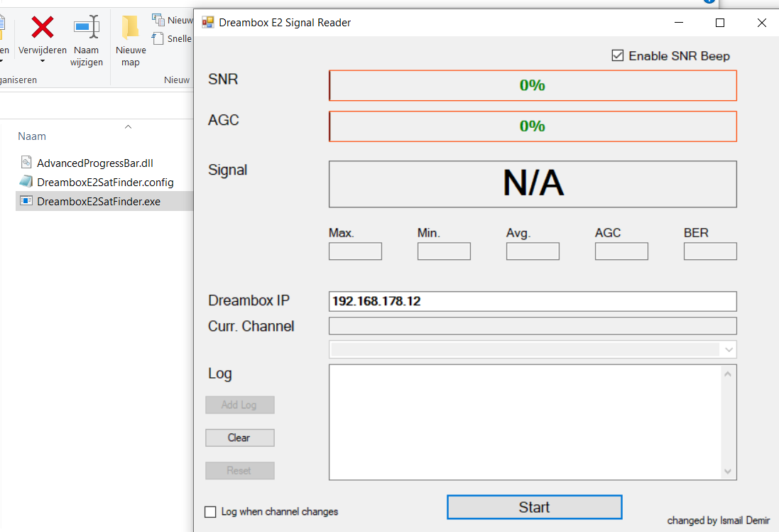Click Dreambox E2 Signal Reader title icon
The width and height of the screenshot is (779, 532).
pos(207,22)
